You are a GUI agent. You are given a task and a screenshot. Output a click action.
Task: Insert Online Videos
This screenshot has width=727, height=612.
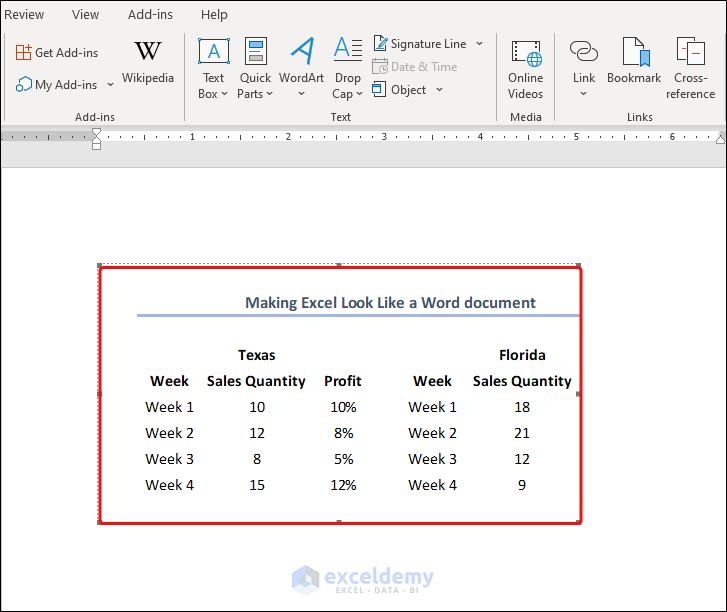pyautogui.click(x=525, y=70)
